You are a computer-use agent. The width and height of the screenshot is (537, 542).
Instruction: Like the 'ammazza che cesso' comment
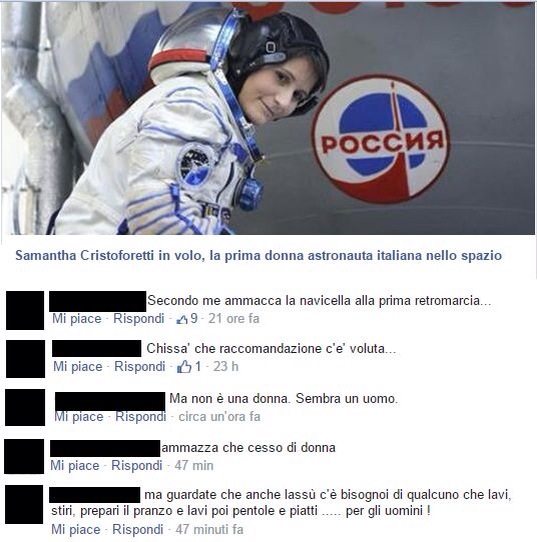(75, 466)
